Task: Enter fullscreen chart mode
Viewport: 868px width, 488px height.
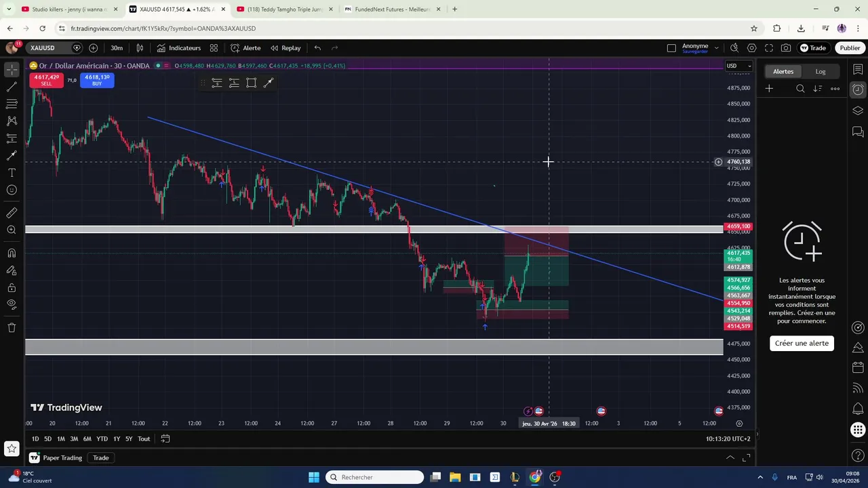Action: tap(769, 48)
